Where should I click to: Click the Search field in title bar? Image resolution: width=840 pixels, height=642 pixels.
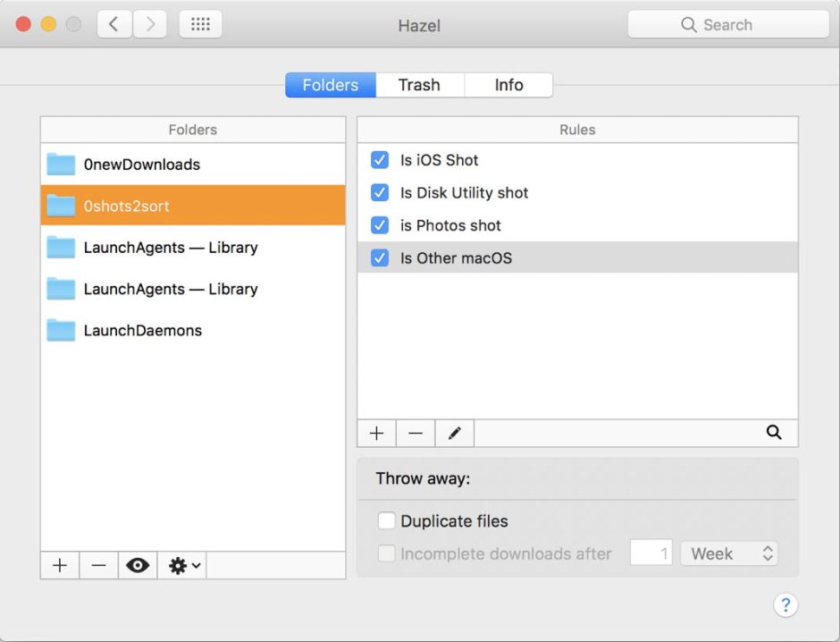tap(728, 25)
